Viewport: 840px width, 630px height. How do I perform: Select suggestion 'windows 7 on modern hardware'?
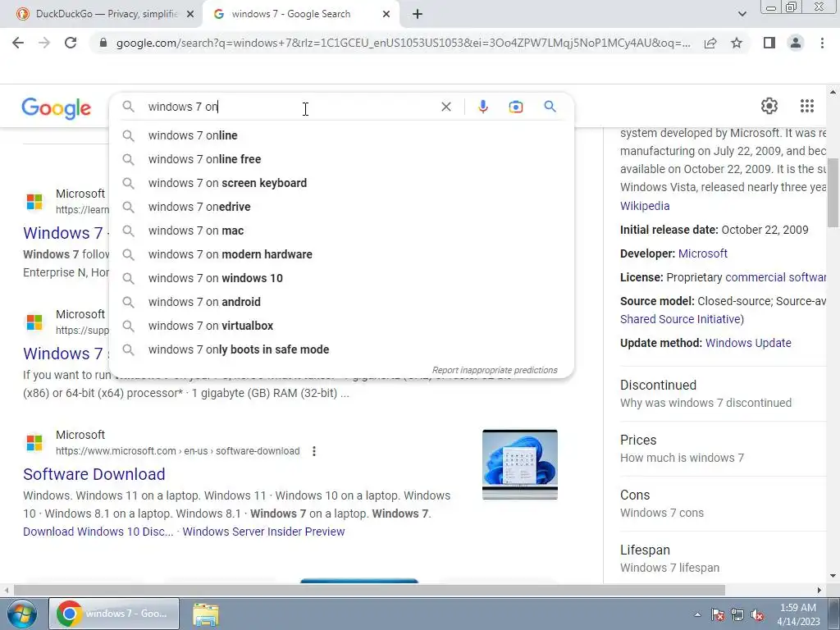coord(341,254)
